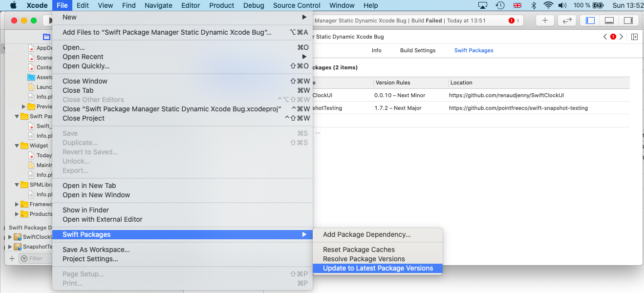Click the code review arrows button
This screenshot has width=644, height=293.
567,21
